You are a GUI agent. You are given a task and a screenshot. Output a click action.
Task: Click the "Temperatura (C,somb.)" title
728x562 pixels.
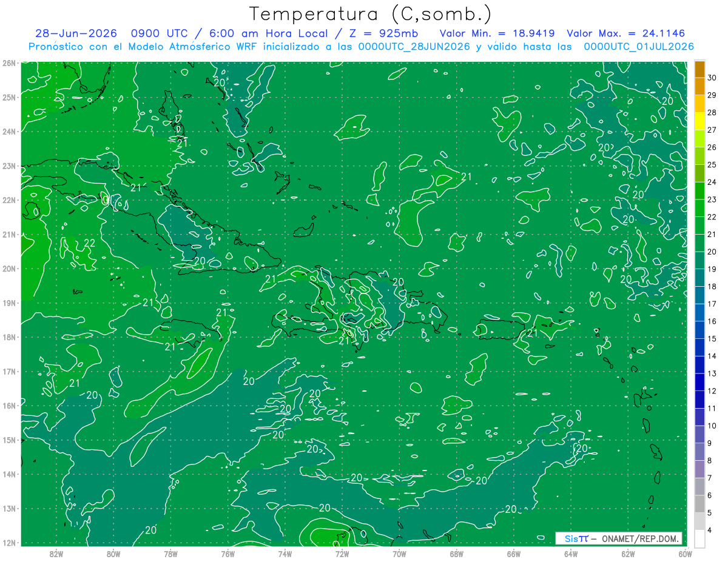coord(370,13)
